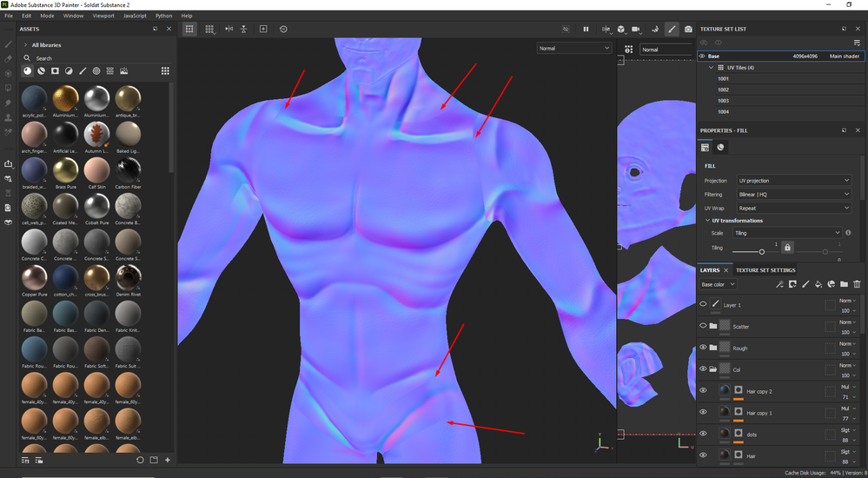Select the Eraser tool in left toolbar

[9, 58]
